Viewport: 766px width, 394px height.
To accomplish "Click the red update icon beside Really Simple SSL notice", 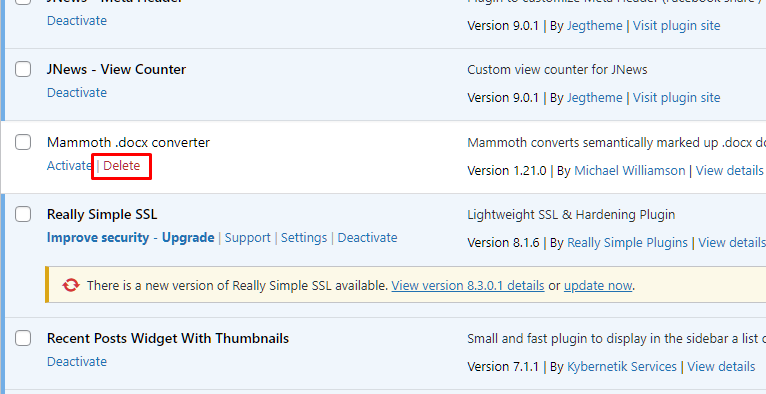I will point(70,285).
